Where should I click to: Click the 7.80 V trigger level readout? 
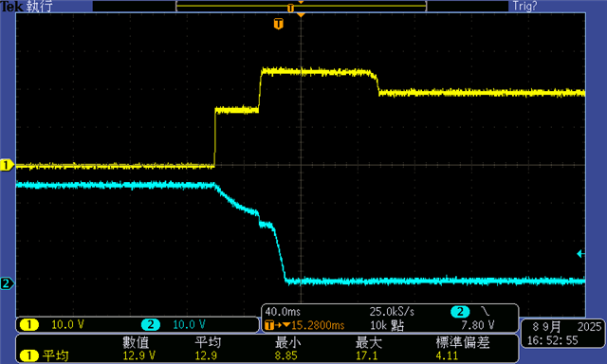pos(477,325)
